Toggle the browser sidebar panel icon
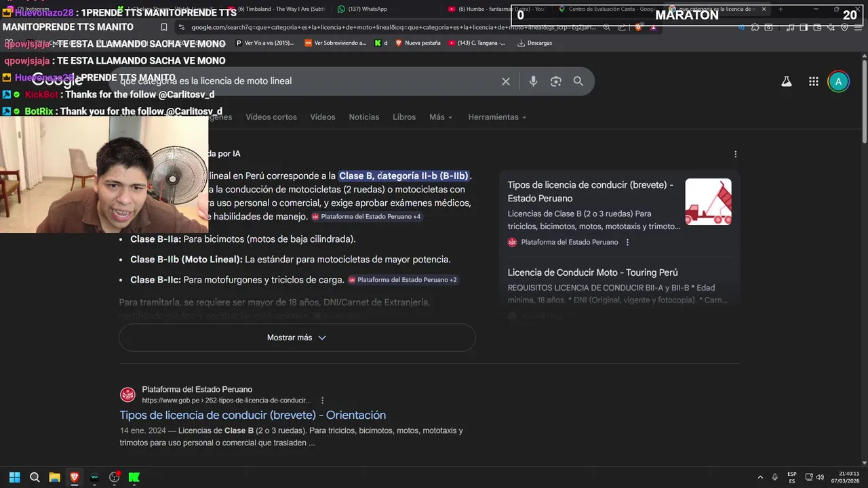Screen dimensions: 868x488 click(804, 27)
